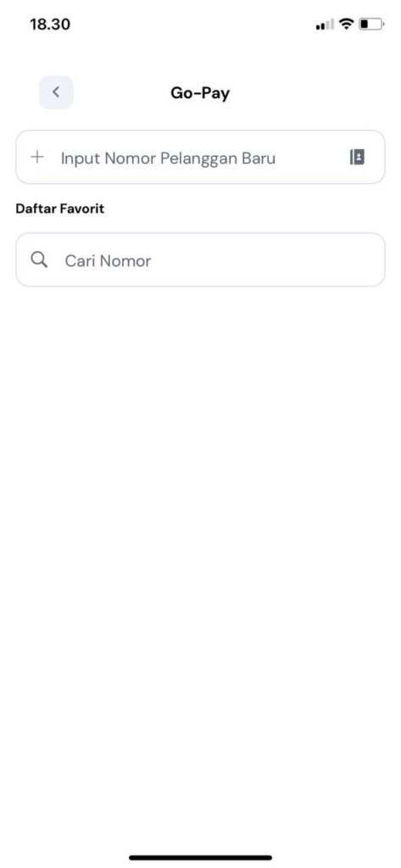Focus the Input Nomor Pelanggan Baru field
The width and height of the screenshot is (401, 868).
[x=200, y=157]
